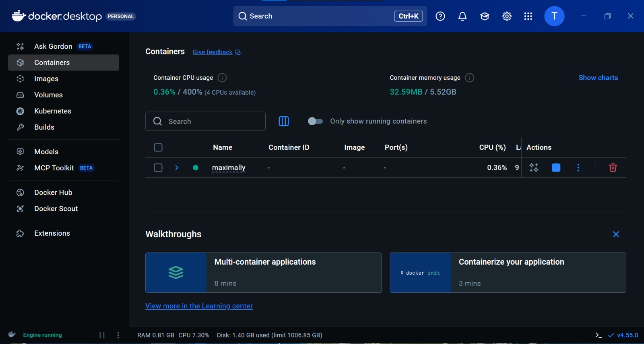Click the Disk usage status text
644x344 pixels.
[270, 335]
